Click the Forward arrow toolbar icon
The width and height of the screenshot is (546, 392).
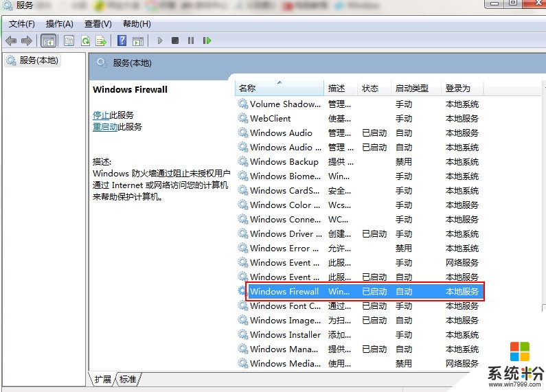click(27, 41)
